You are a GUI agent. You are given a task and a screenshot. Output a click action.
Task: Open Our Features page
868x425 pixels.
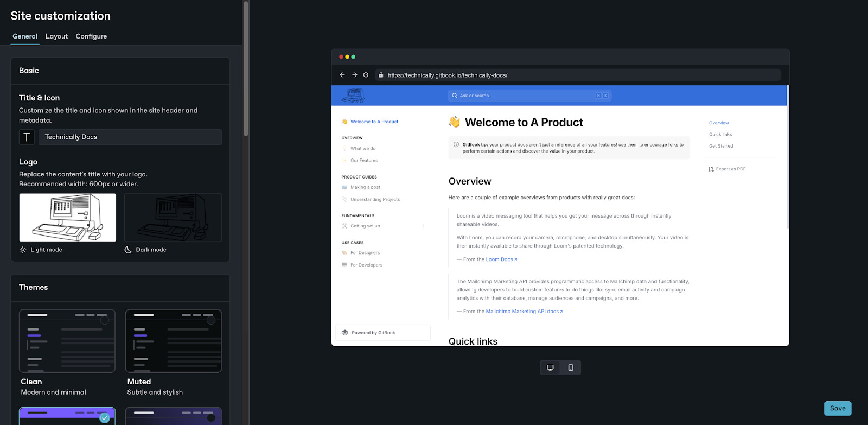[x=364, y=161]
